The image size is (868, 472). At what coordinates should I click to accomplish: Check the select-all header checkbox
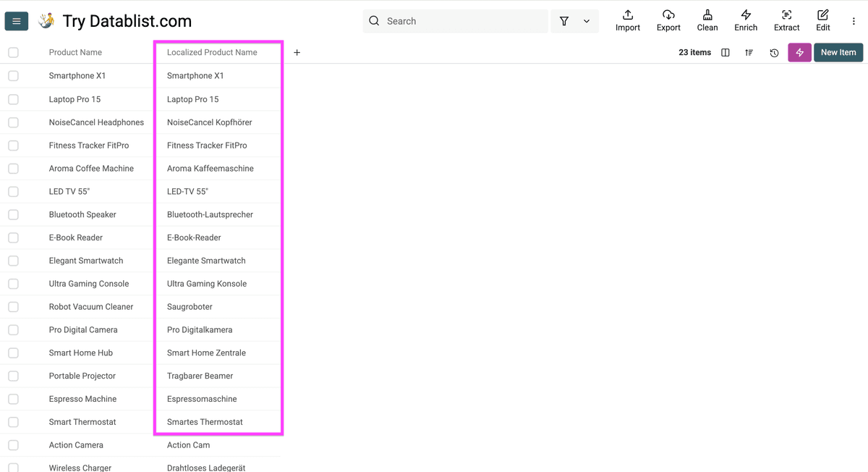pyautogui.click(x=13, y=52)
